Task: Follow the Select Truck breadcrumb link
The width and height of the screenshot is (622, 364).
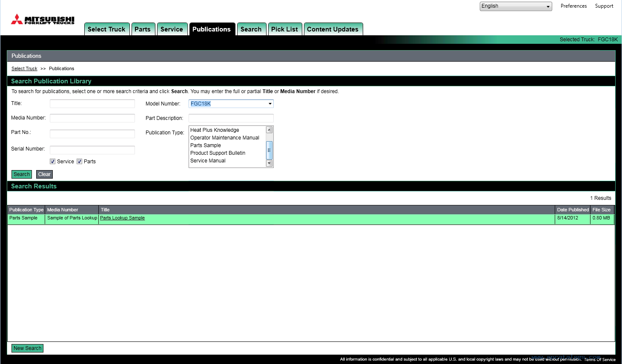Action: tap(24, 68)
